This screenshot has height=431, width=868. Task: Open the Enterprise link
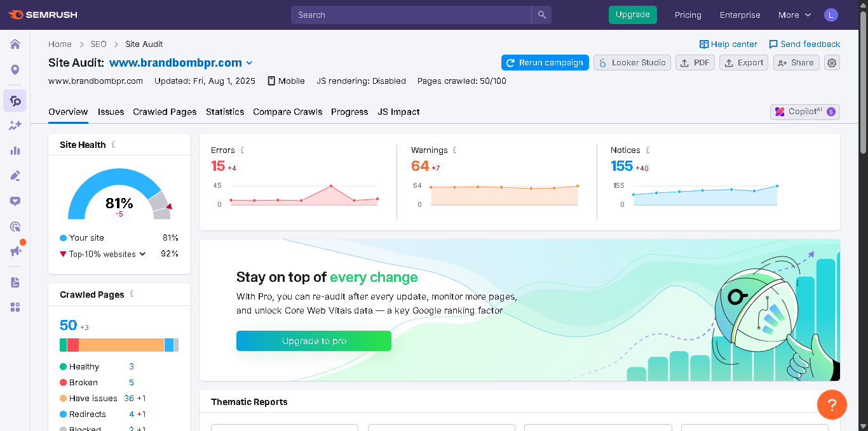[x=740, y=15]
